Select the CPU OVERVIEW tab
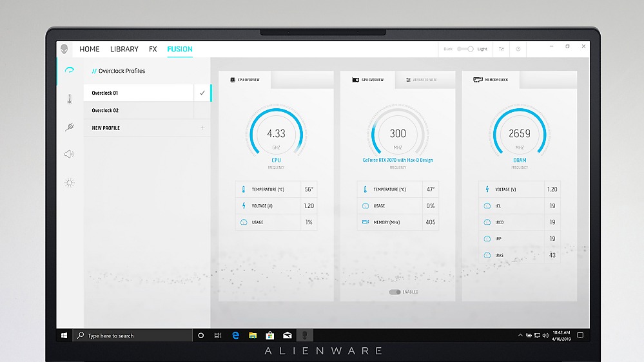Image resolution: width=644 pixels, height=362 pixels. 245,80
